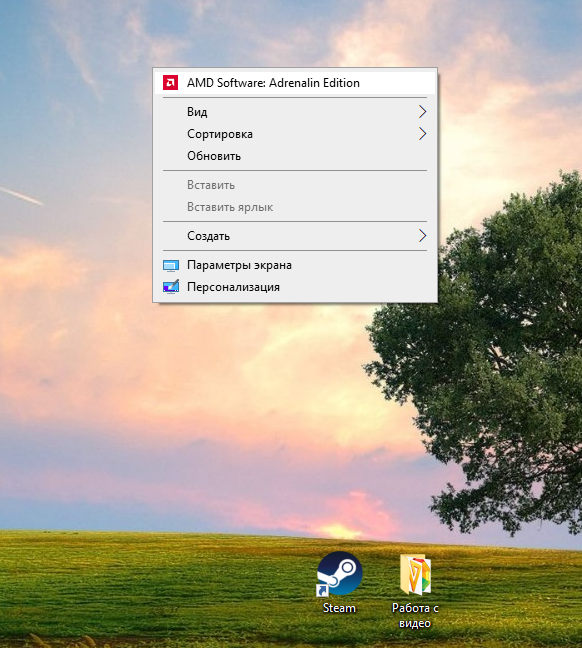Expand the Сортировка submenu arrow
Image resolution: width=582 pixels, height=648 pixels.
click(x=422, y=134)
